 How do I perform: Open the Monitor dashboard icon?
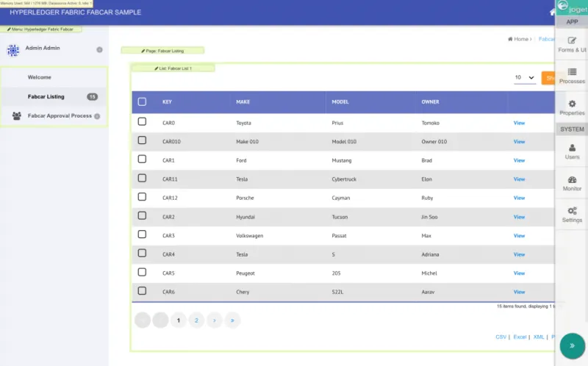[x=572, y=180]
